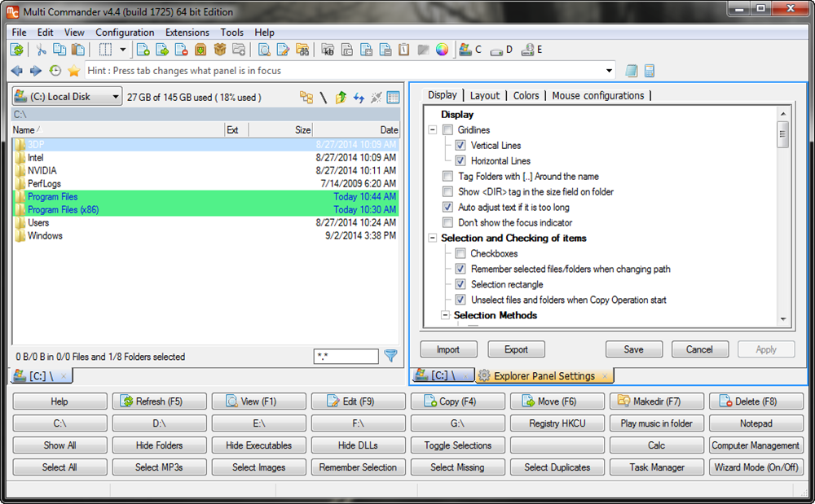This screenshot has height=504, width=815.
Task: Click the Favorites star icon
Action: 74,71
